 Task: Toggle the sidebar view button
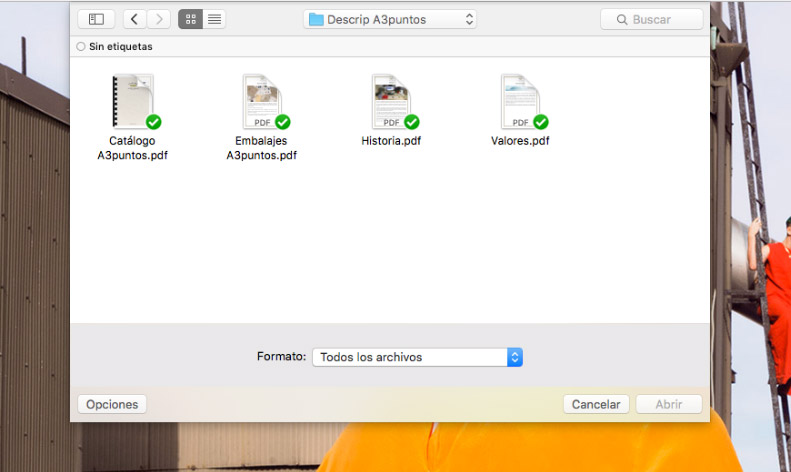click(x=96, y=19)
